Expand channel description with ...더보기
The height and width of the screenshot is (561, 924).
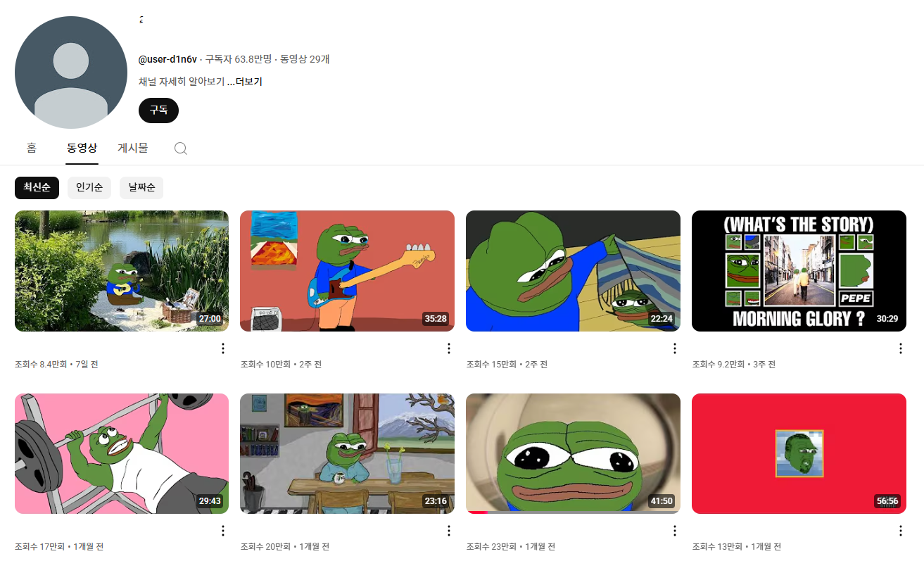244,82
